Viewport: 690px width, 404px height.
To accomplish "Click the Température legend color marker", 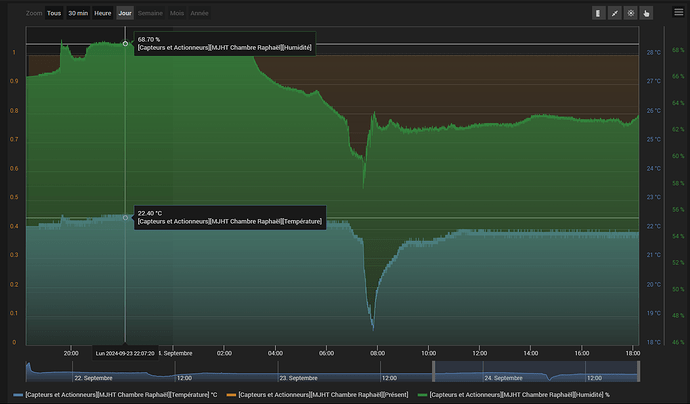I will click(18, 395).
